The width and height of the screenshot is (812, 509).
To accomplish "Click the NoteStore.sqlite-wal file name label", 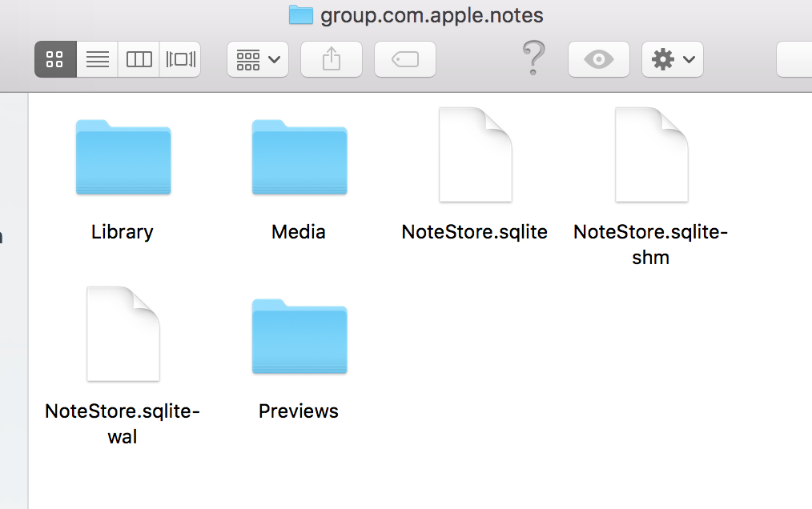I will (123, 423).
